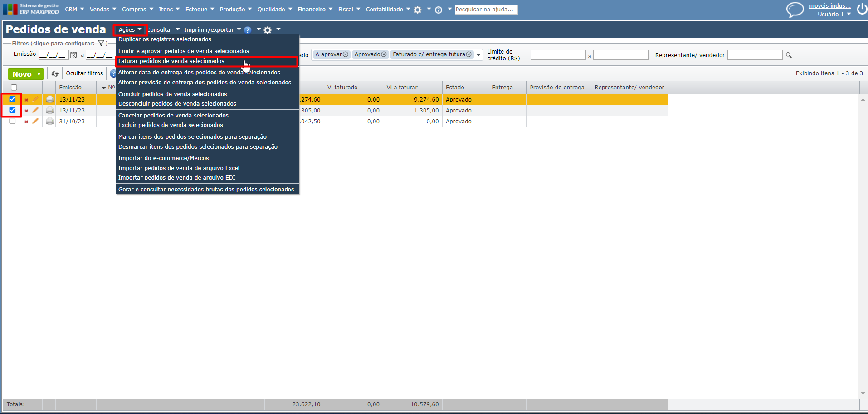Expand the CRM menu
Image resolution: width=868 pixels, height=414 pixels.
[74, 9]
